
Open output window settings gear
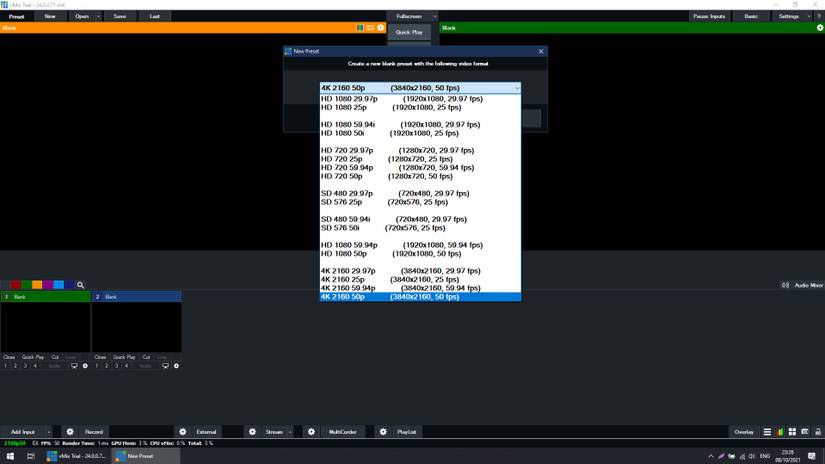[x=820, y=28]
